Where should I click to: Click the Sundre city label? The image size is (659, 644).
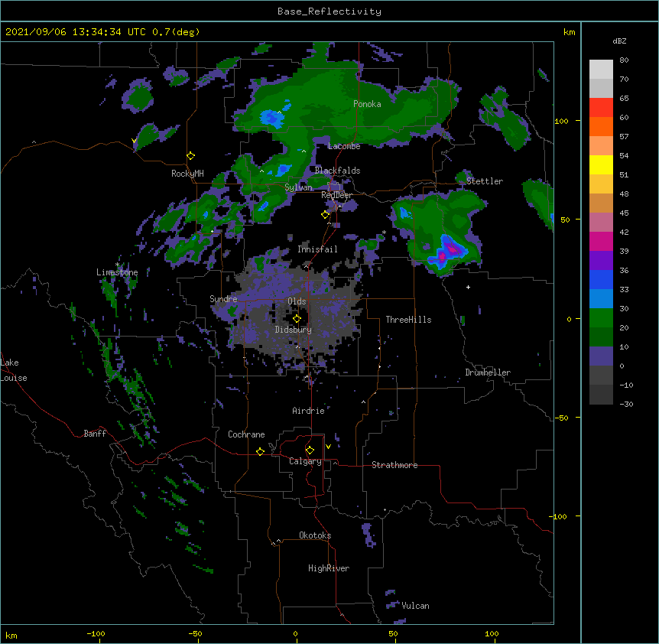click(x=223, y=299)
